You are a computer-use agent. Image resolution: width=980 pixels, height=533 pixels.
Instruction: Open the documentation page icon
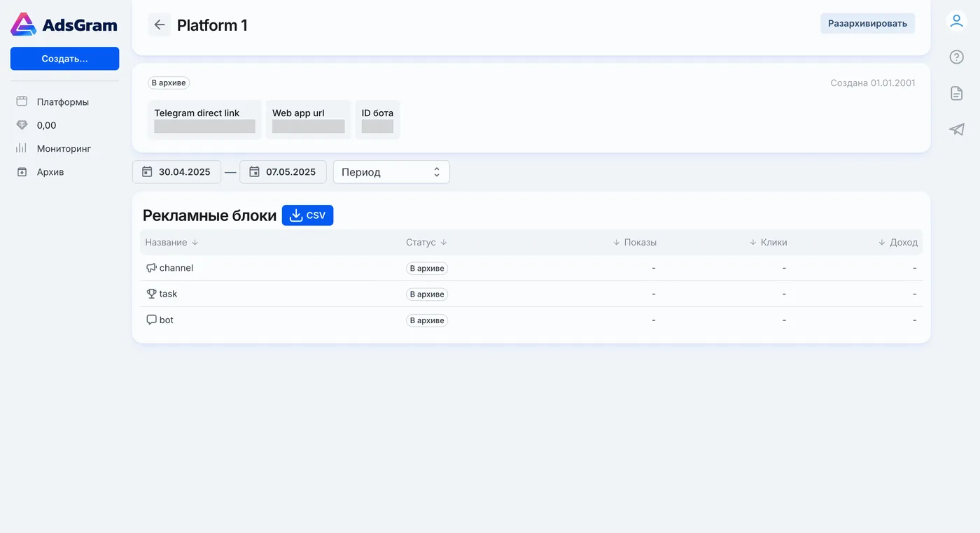956,93
